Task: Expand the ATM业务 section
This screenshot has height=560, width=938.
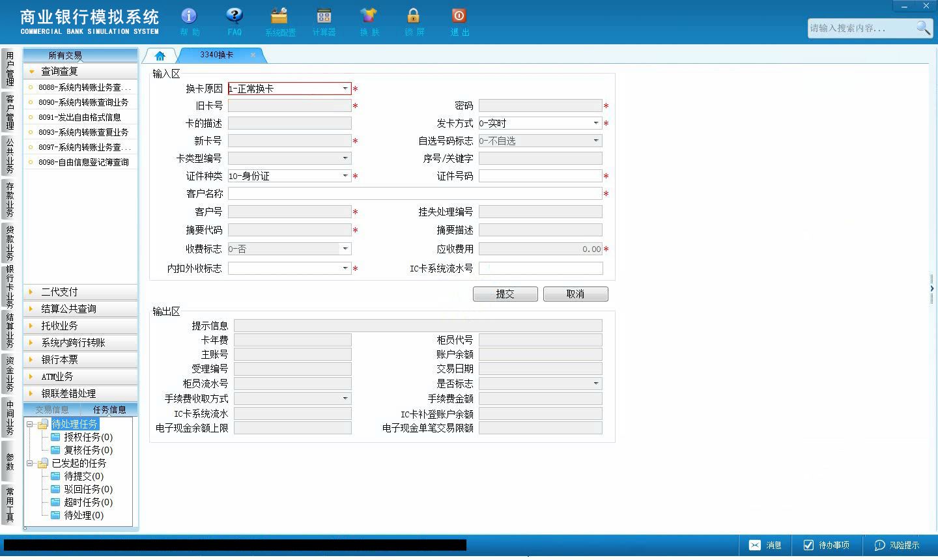Action: point(81,376)
